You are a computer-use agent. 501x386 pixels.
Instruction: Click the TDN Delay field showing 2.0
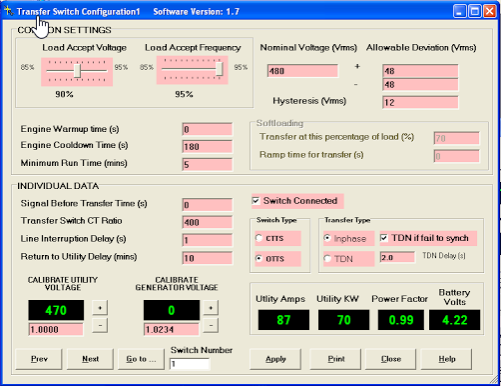[x=397, y=257]
